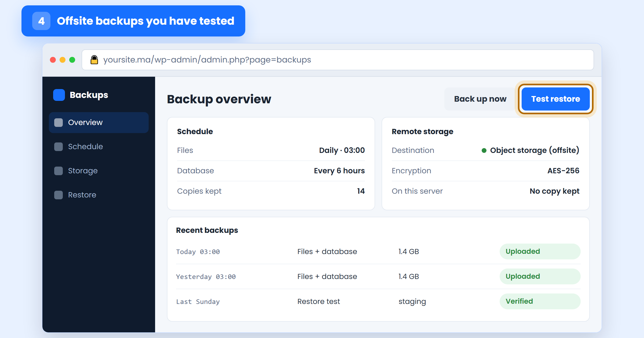This screenshot has width=644, height=338.
Task: Click Files + database in Today row
Action: (x=327, y=252)
